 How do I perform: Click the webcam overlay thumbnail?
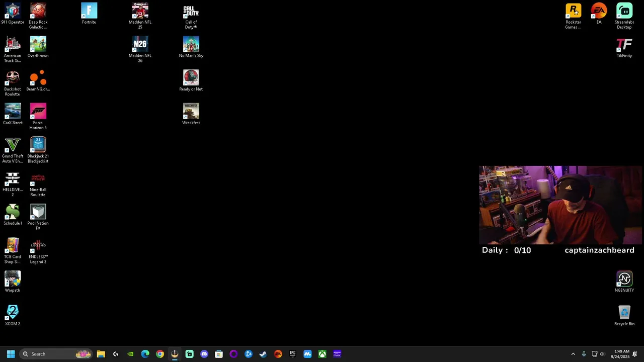coord(561,205)
